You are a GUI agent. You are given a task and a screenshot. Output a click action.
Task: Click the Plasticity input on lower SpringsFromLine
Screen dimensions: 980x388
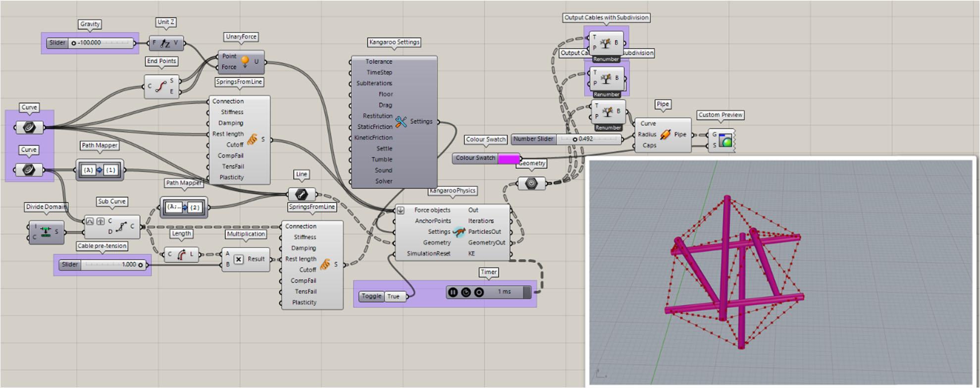(304, 302)
